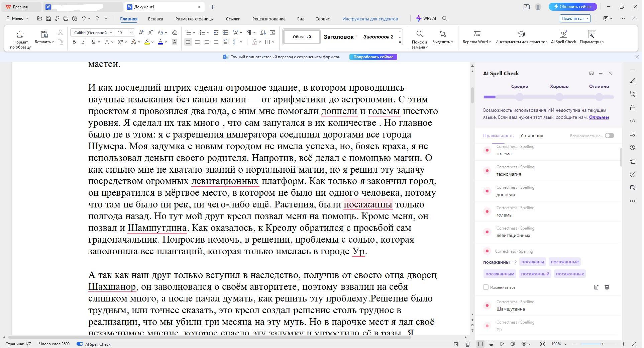Toggle AI Spell Check in status bar
Image resolution: width=644 pixels, height=348 pixels.
[80, 344]
